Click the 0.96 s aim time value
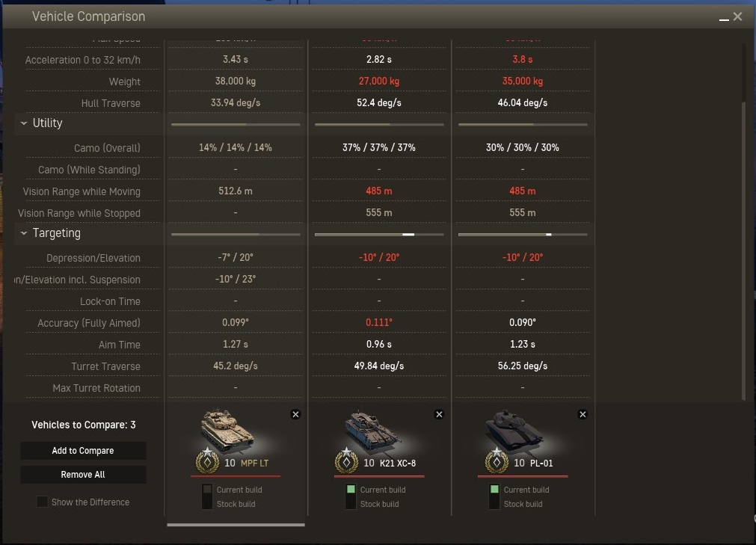 [379, 344]
